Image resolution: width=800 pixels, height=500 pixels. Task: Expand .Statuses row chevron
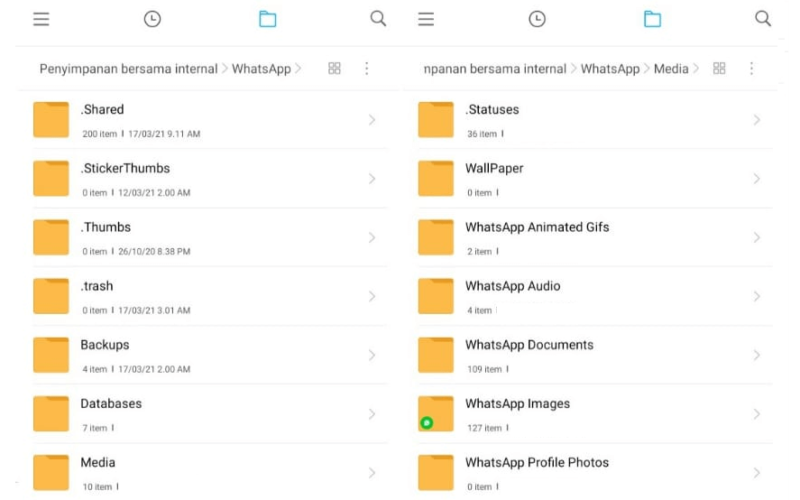point(757,120)
